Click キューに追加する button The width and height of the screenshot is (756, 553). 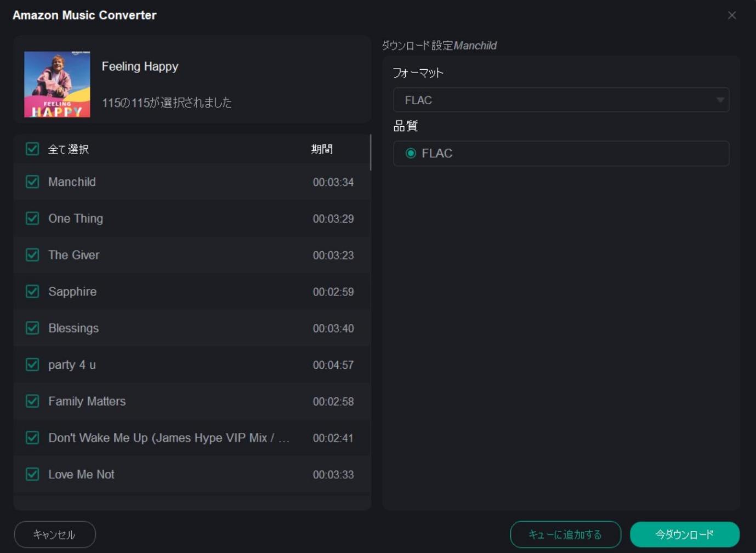[565, 534]
